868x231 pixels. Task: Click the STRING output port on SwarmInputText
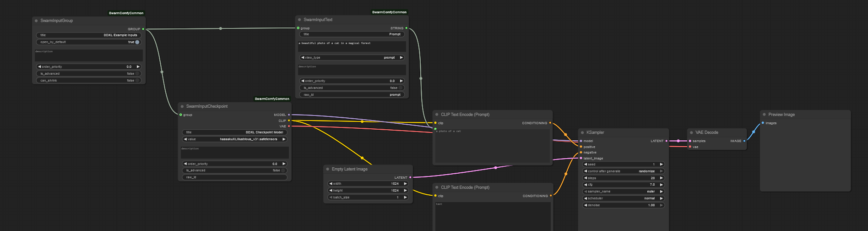407,28
